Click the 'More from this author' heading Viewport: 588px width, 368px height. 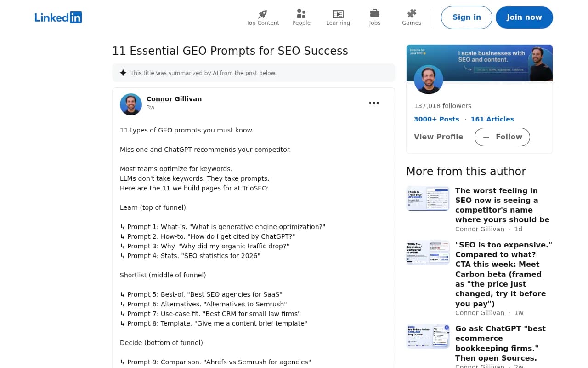coord(466,172)
